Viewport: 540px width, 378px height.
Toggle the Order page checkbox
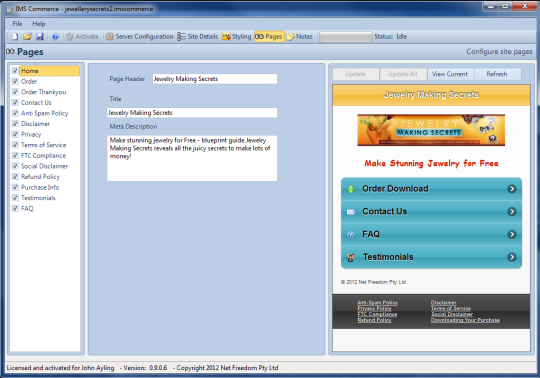15,81
